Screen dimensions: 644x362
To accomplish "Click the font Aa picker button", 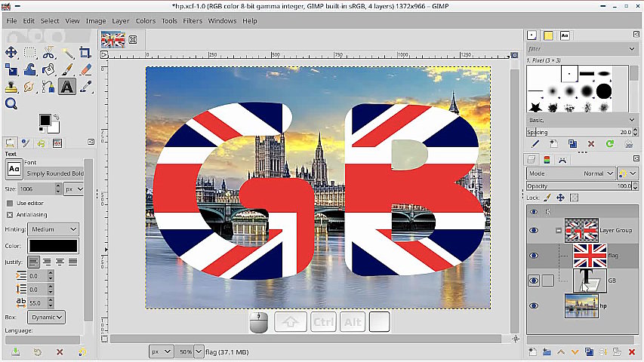I will click(x=14, y=169).
